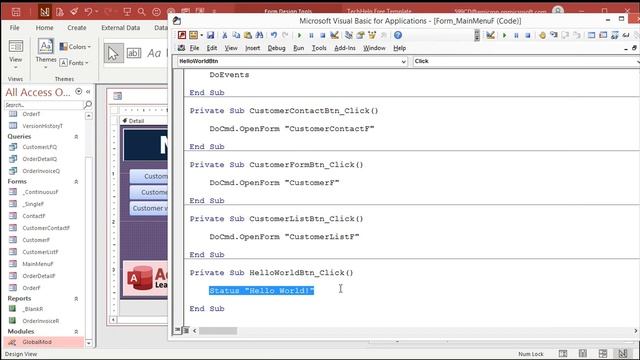Open the Insert Module dropdown arrow
This screenshot has width=640, height=360.
(201, 36)
